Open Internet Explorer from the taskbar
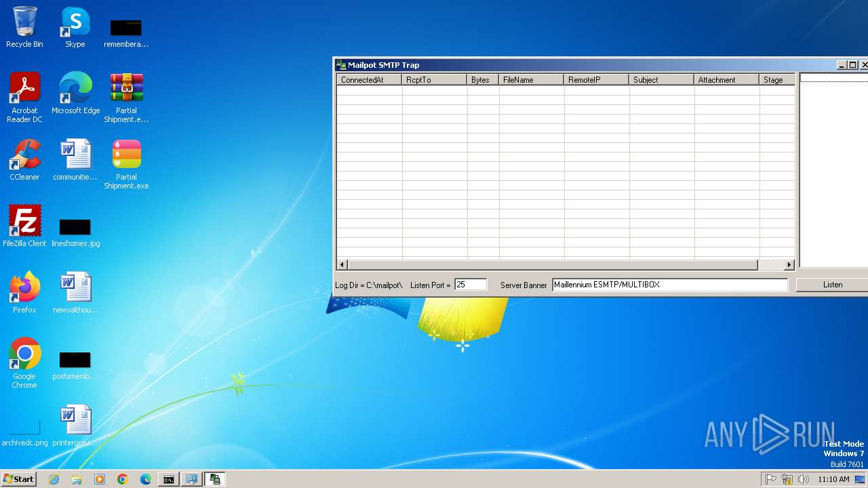Image resolution: width=868 pixels, height=488 pixels. click(54, 479)
